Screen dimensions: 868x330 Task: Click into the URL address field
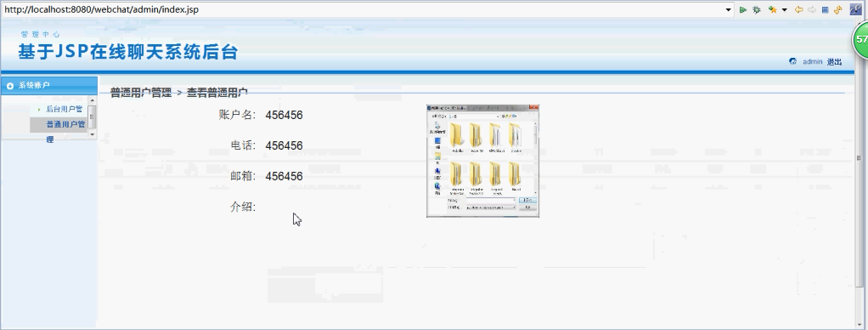click(363, 9)
